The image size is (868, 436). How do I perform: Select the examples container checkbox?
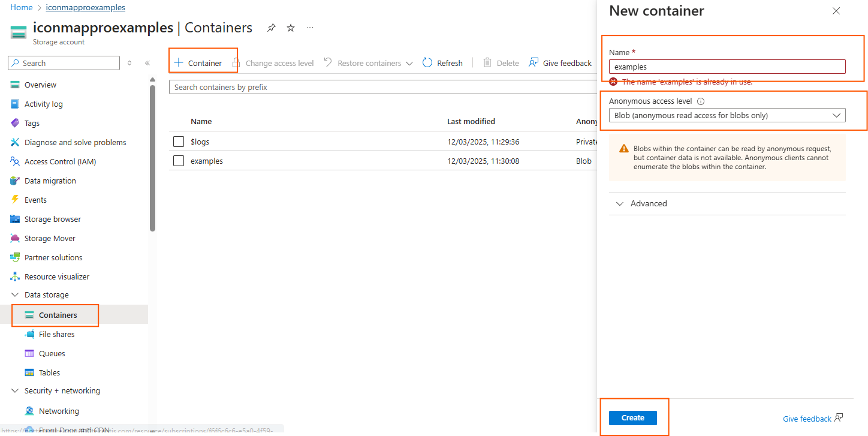178,161
